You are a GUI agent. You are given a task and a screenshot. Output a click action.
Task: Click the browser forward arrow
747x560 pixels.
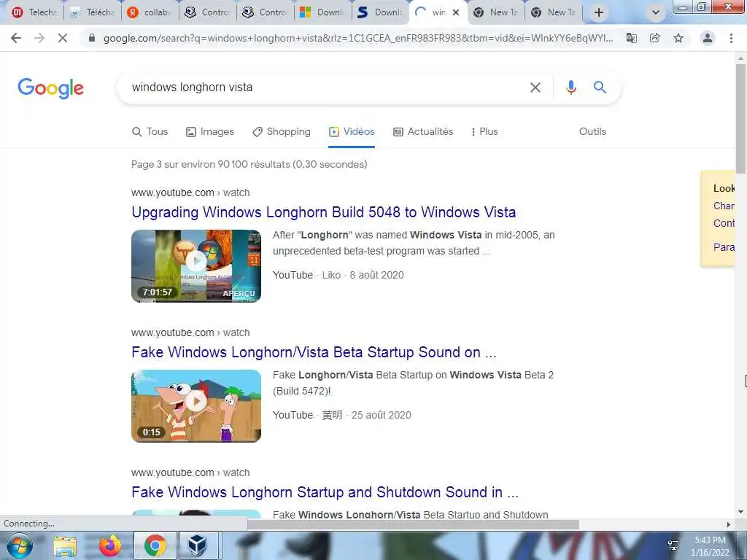(39, 38)
